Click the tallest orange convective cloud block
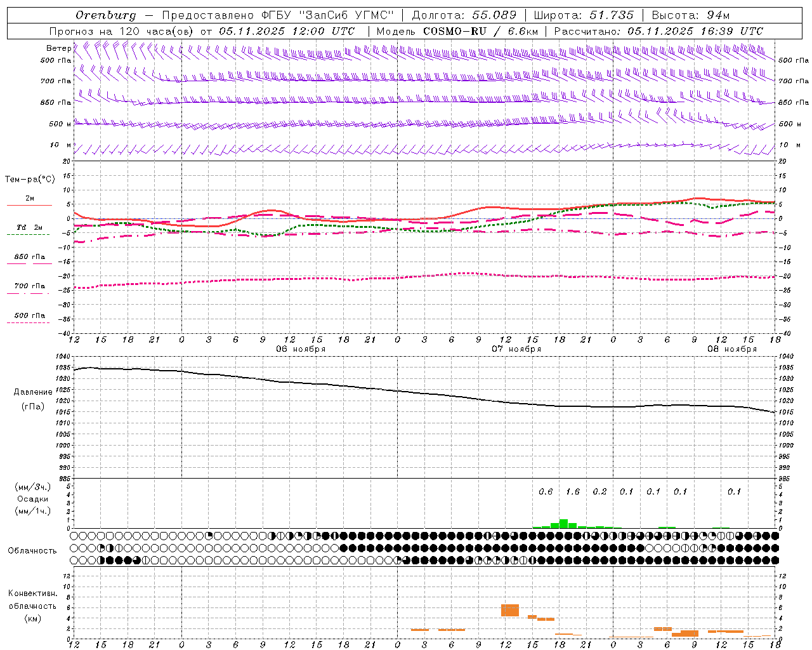This screenshot has width=812, height=650. [x=510, y=610]
